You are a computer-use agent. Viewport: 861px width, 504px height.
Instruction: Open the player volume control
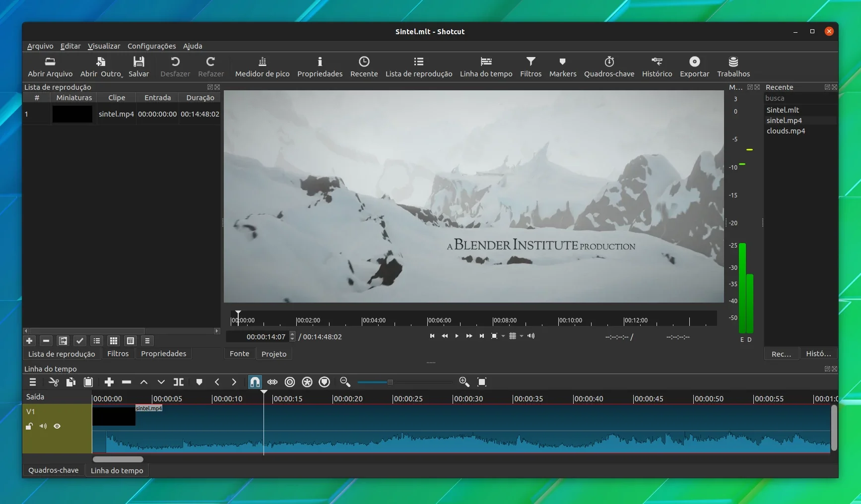(x=531, y=336)
